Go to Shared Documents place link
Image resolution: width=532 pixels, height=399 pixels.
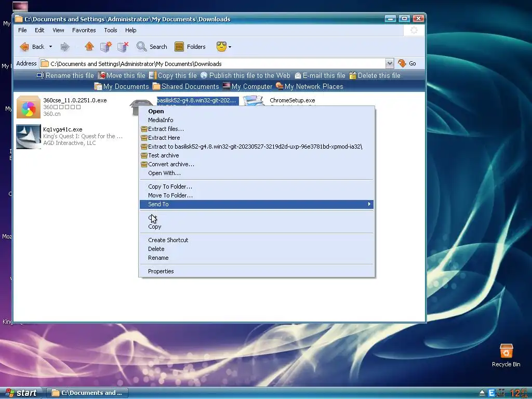coord(185,87)
